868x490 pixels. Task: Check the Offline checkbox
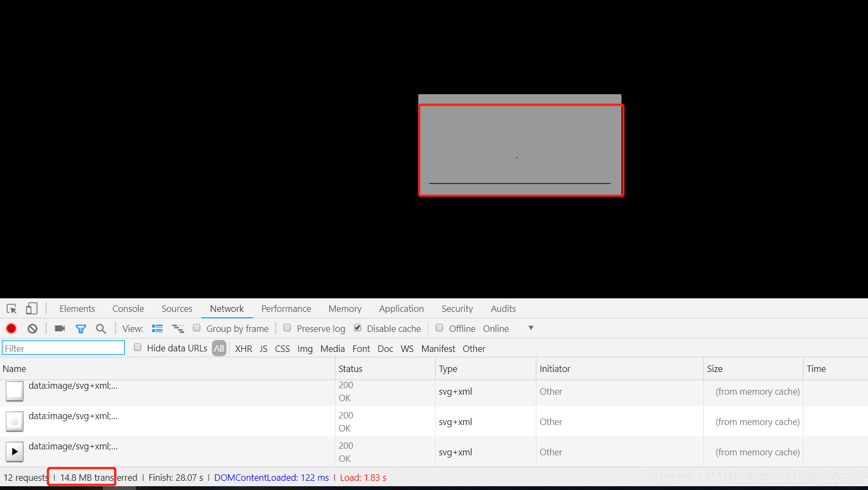[439, 328]
